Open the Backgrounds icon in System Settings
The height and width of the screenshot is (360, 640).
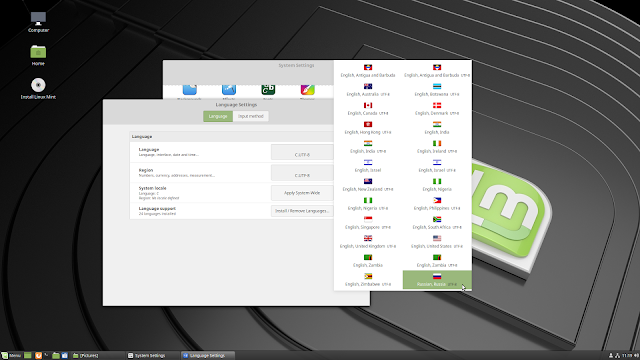click(x=189, y=91)
